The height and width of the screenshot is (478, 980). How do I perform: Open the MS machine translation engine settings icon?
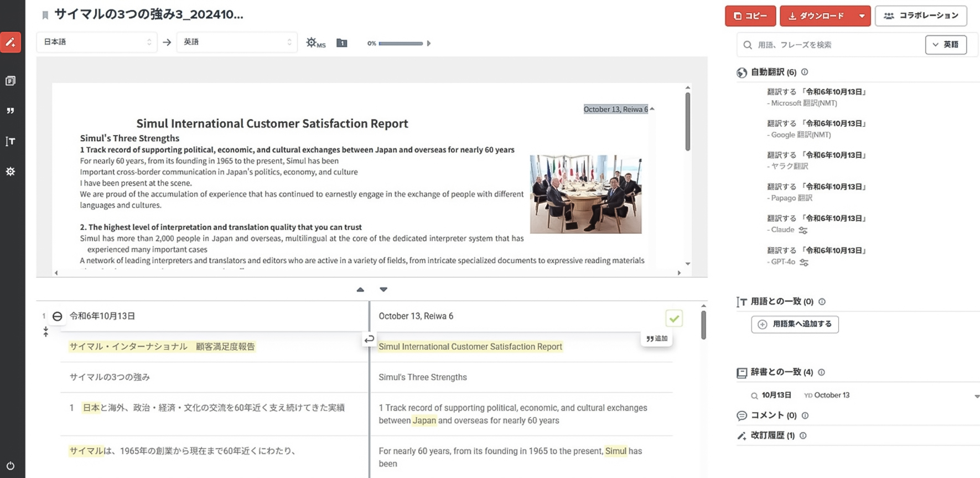pos(315,43)
